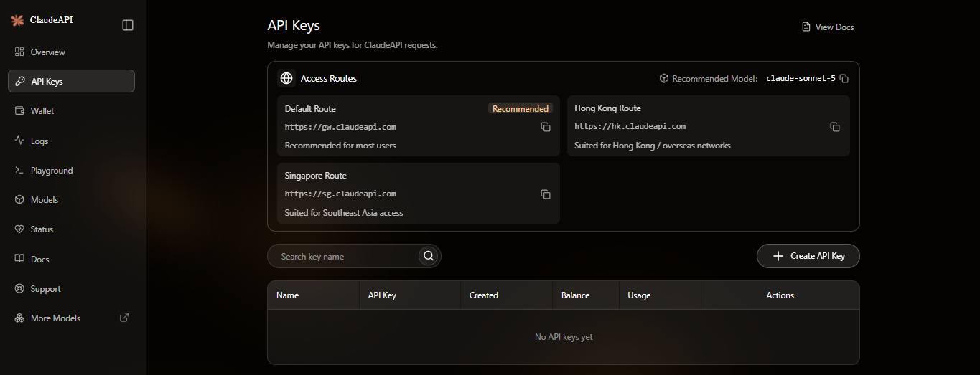
Task: Click the Access Routes heading
Action: point(329,79)
